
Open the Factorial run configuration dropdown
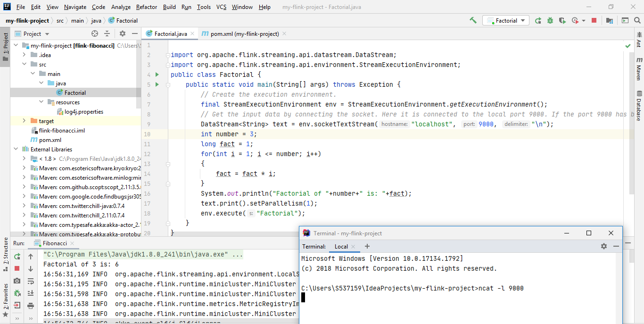point(505,20)
